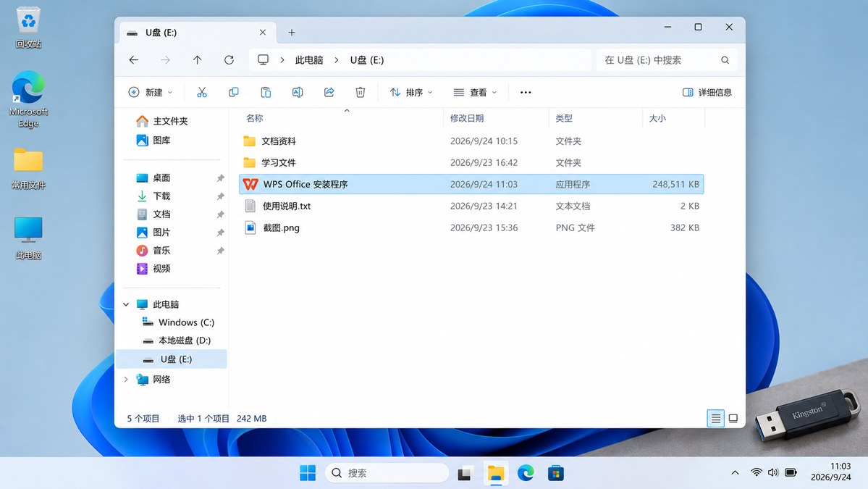Viewport: 868px width, 489px height.
Task: Open the 新建 dropdown menu
Action: coord(151,93)
